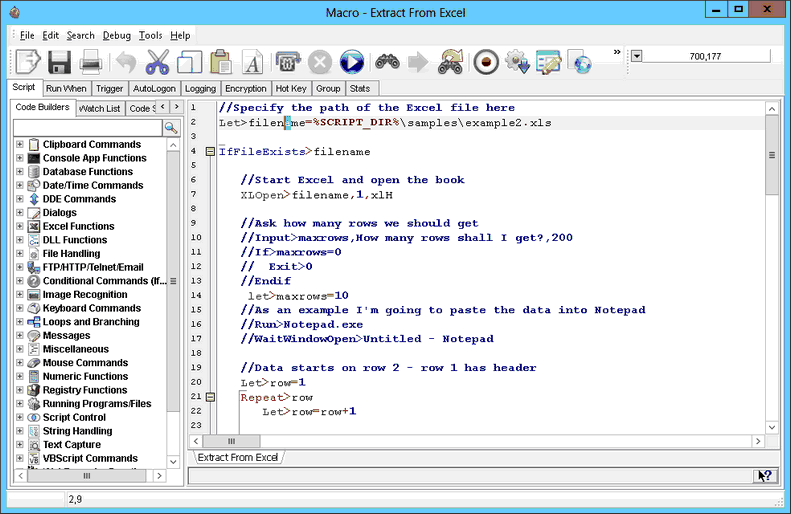
Task: Paste from clipboard icon in toolbar
Action: pos(221,63)
